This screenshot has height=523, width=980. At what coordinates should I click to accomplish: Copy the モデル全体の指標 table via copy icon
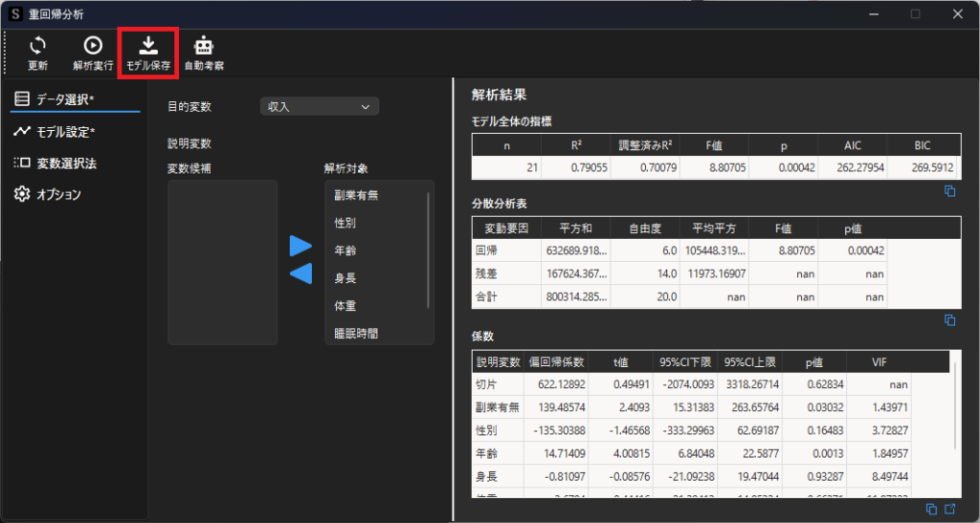point(950,191)
